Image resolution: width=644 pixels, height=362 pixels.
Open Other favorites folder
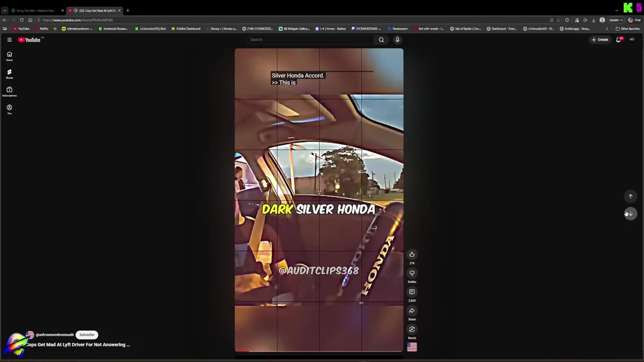[627, 29]
